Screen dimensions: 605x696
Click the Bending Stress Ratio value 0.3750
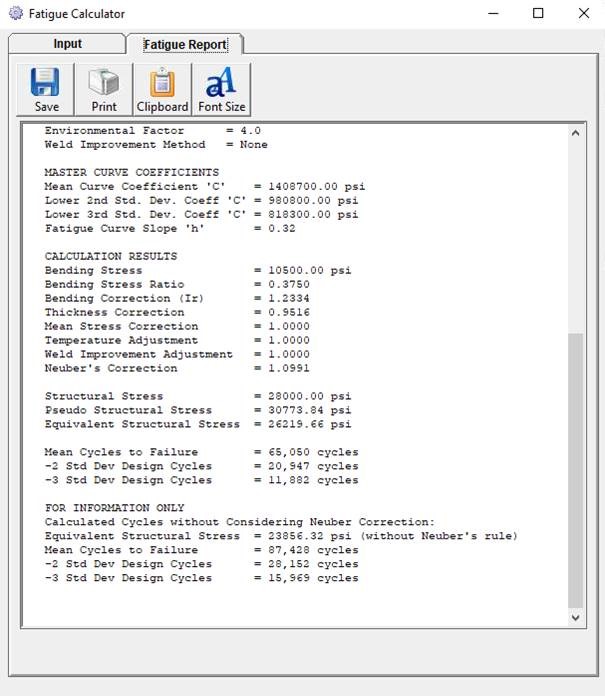point(289,284)
